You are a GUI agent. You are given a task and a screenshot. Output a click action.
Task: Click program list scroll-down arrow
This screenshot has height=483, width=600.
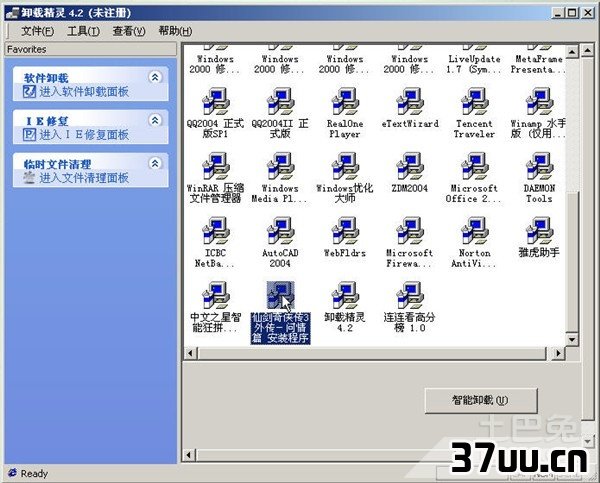click(x=572, y=339)
